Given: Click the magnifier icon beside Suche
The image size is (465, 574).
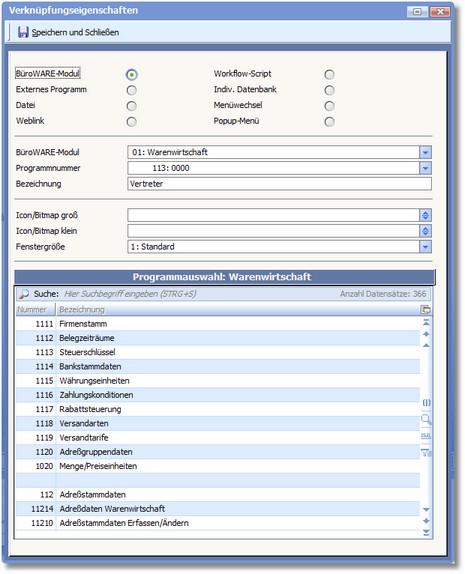Looking at the screenshot, I should coord(23,294).
